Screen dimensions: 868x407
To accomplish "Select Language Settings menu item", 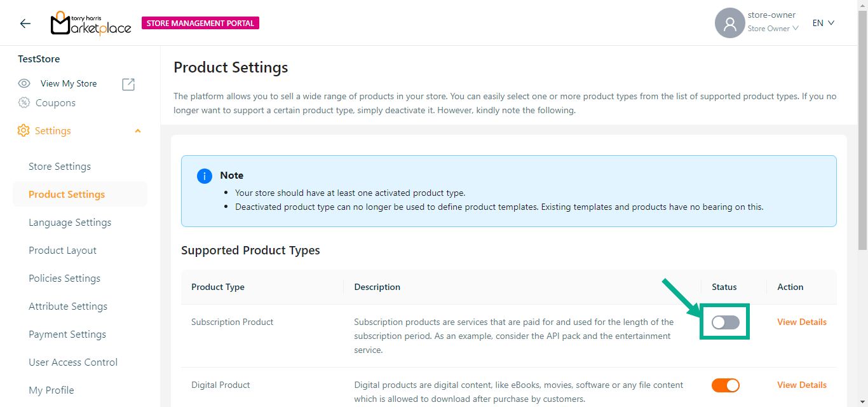I will 70,223.
